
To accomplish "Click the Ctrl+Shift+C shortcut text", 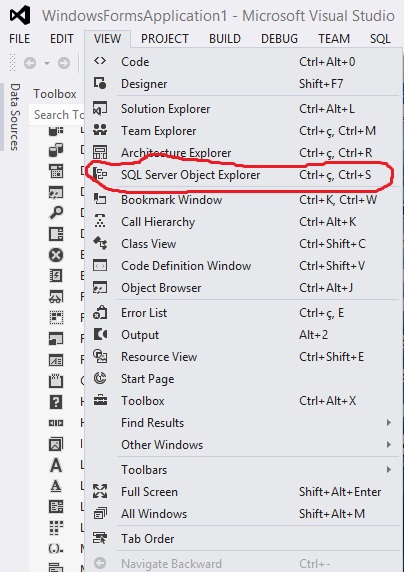I will coord(332,243).
